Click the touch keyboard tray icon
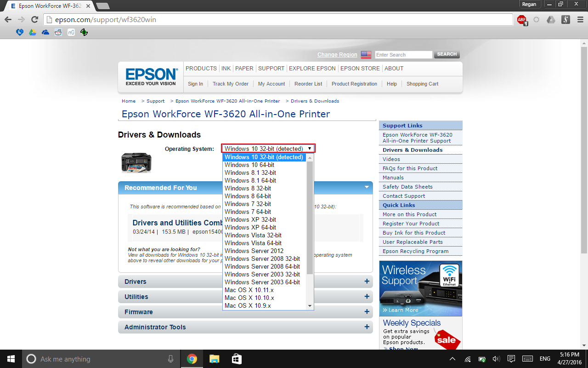 point(527,359)
